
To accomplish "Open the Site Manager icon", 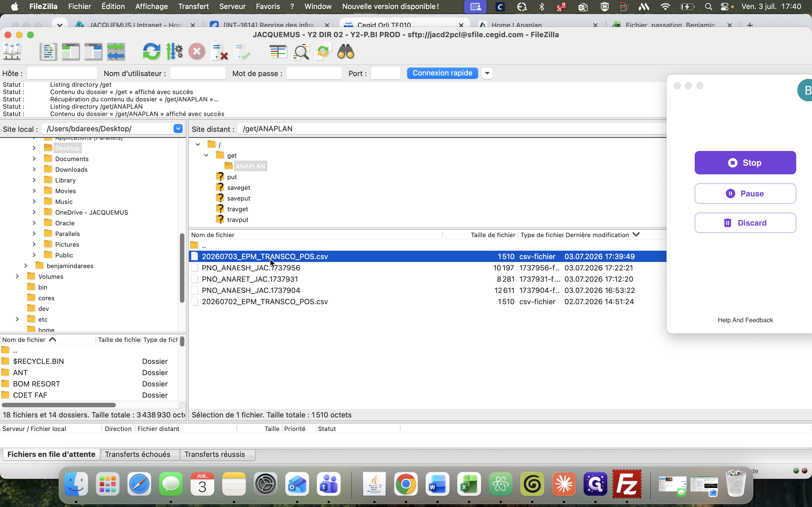I will (12, 52).
